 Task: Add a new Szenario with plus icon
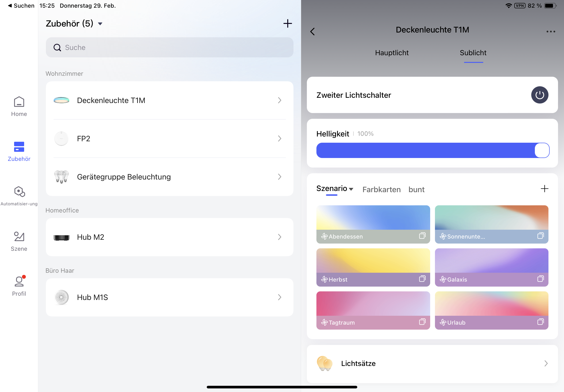(x=544, y=189)
